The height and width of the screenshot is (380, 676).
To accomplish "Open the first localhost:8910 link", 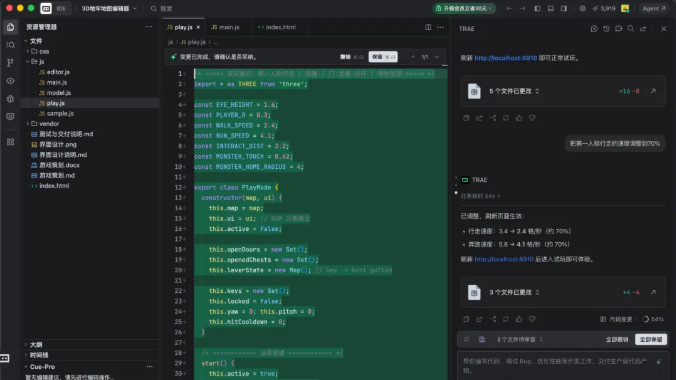I will coord(506,58).
